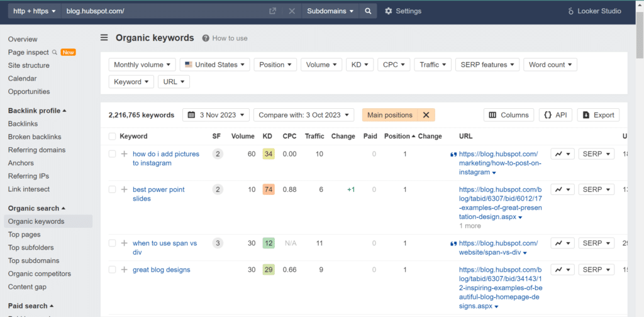Expand row plus for when to use span vs div

125,243
